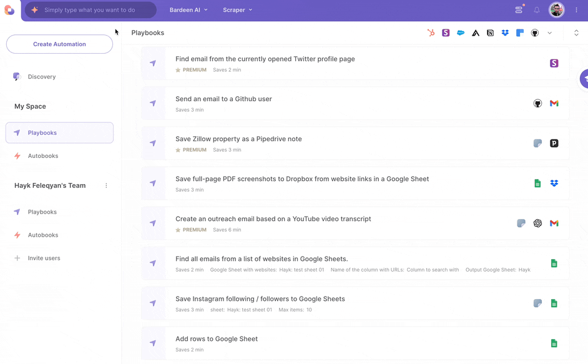Click the Bardeen logo icon
This screenshot has height=364, width=588.
click(x=9, y=10)
